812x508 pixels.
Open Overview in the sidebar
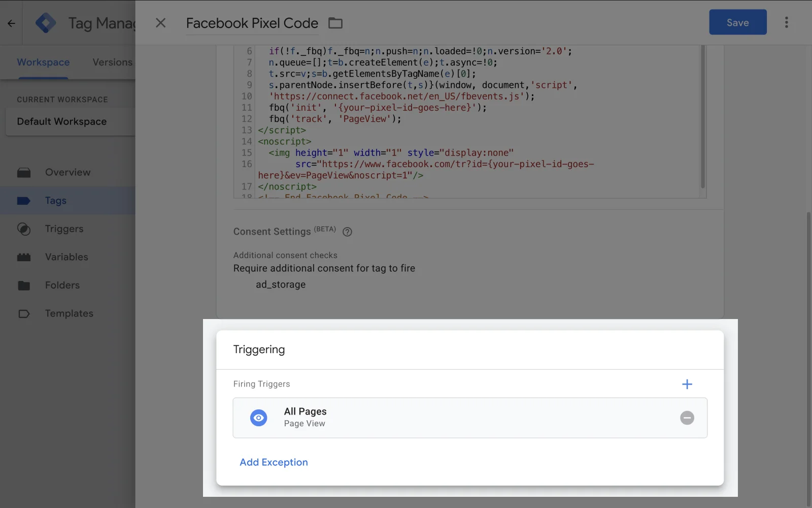67,172
